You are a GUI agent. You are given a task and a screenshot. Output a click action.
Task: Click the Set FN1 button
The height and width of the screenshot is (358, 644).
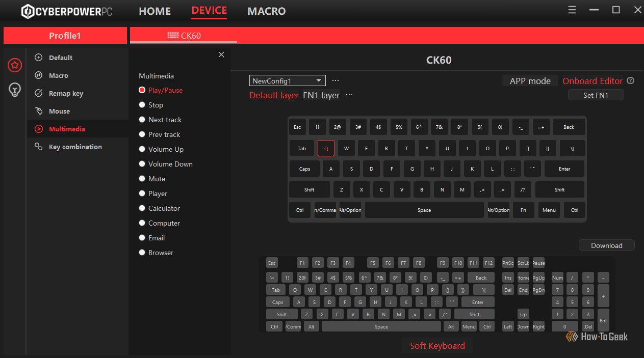tap(596, 95)
